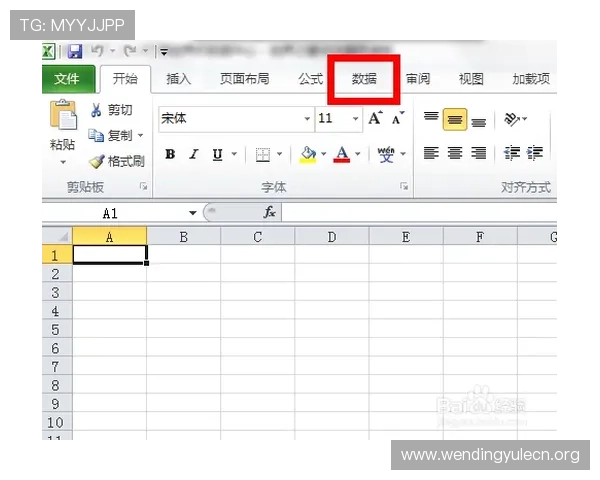Select column header A

pyautogui.click(x=109, y=237)
